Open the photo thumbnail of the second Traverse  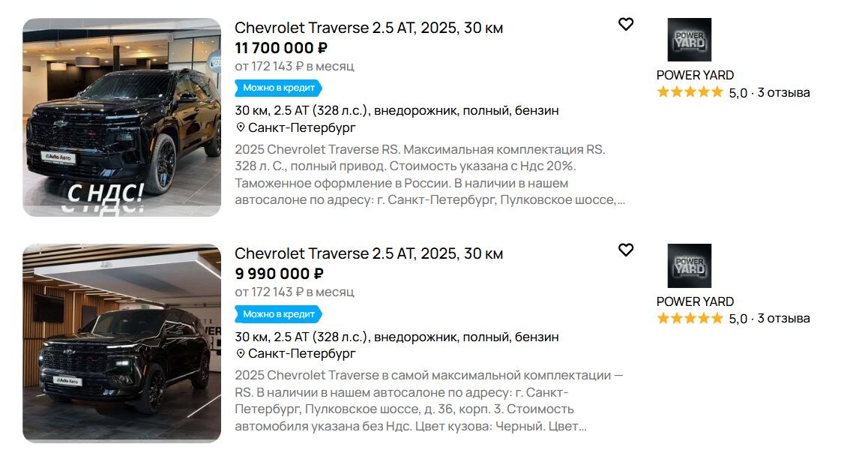(x=120, y=345)
